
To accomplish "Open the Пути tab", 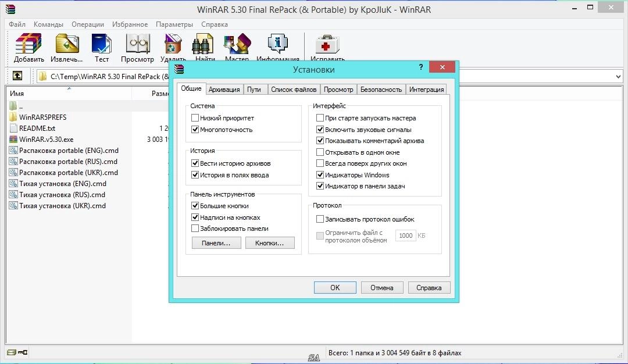I will 254,90.
